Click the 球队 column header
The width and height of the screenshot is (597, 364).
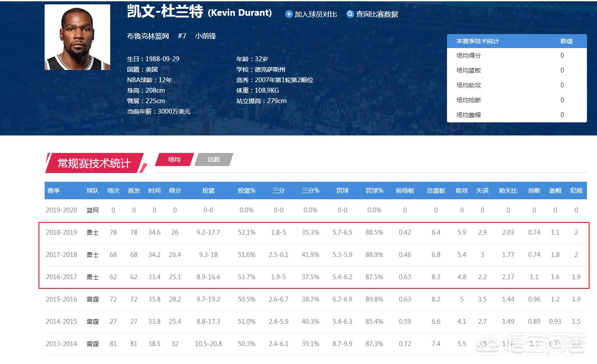coord(93,191)
